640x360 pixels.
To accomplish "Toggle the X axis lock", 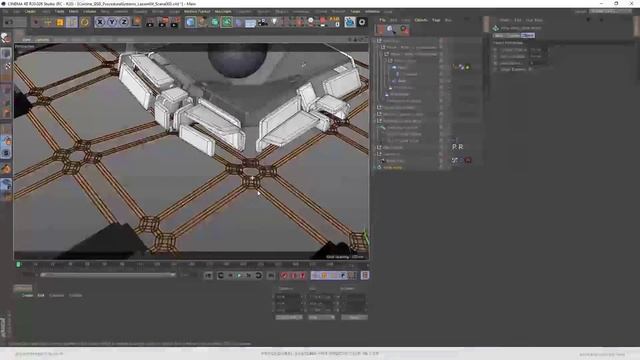I will pyautogui.click(x=100, y=22).
